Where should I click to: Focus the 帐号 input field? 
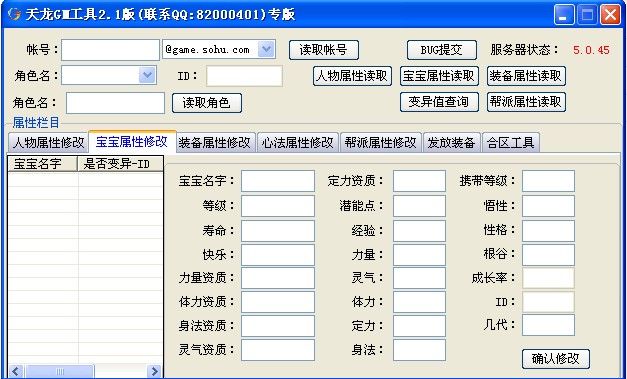[110, 50]
